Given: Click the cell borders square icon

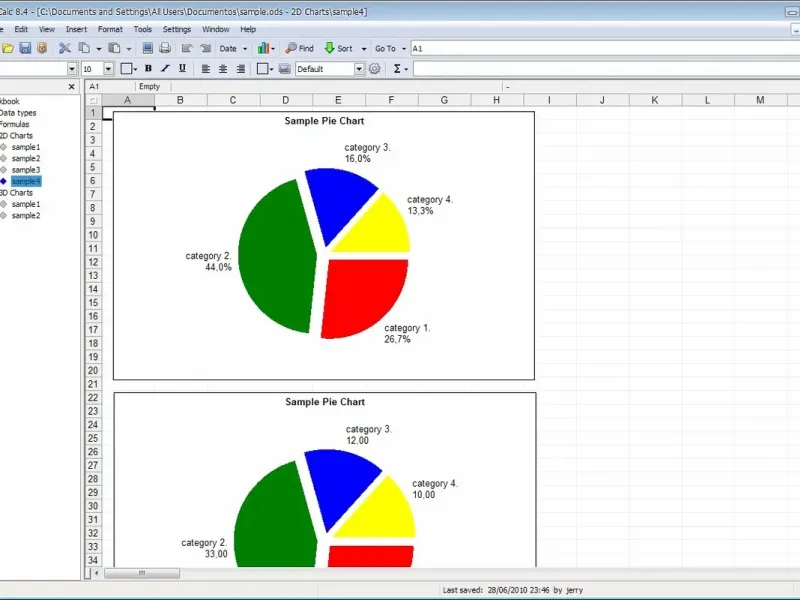Looking at the screenshot, I should pos(126,69).
